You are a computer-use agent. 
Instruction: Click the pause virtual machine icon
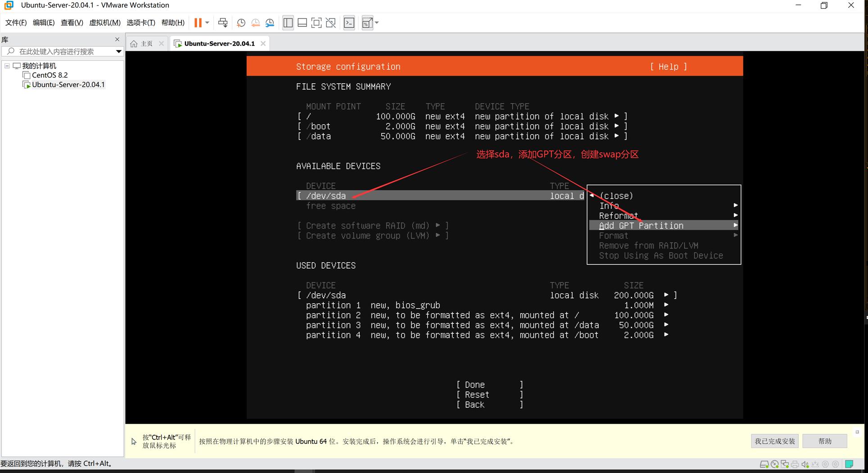[x=198, y=23]
